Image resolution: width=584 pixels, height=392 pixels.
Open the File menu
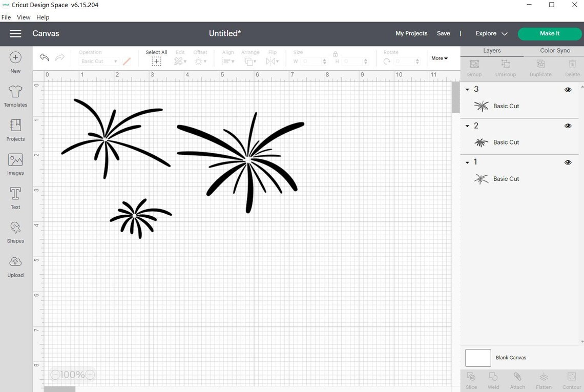(x=6, y=17)
